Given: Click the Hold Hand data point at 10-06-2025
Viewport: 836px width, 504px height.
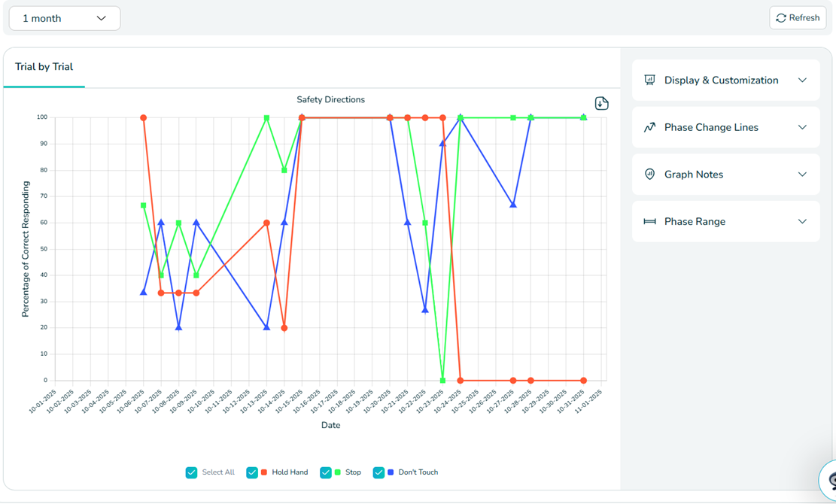Looking at the screenshot, I should 144,118.
